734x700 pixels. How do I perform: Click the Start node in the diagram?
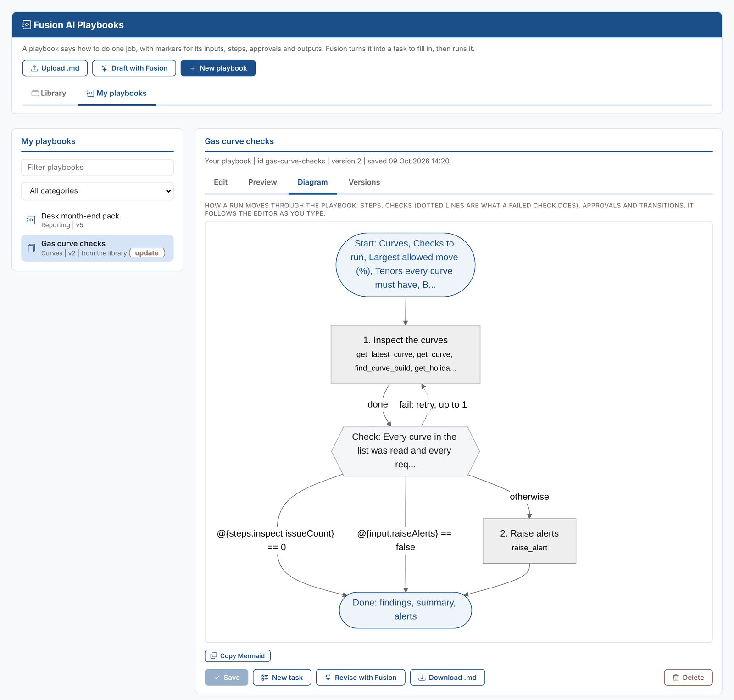(x=406, y=264)
